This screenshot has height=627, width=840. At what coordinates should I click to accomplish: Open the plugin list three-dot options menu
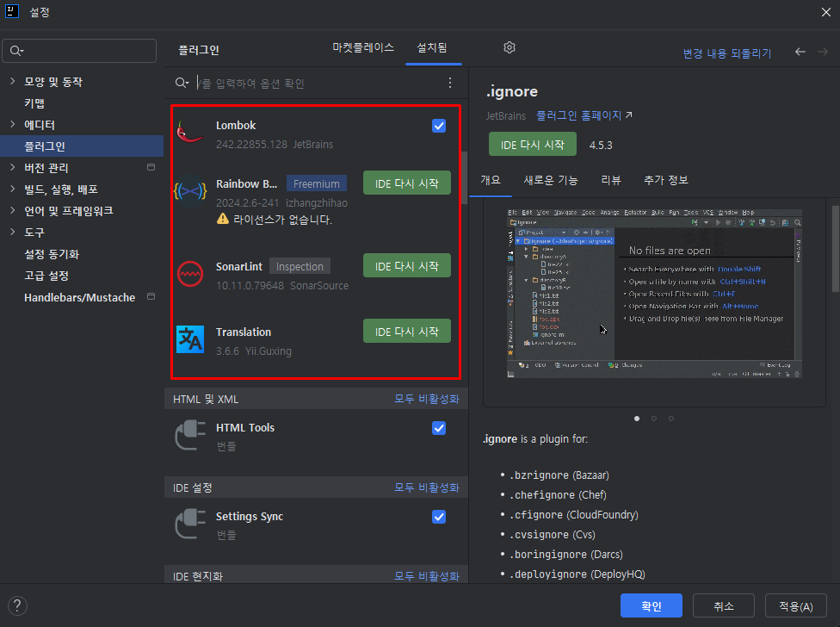[450, 83]
